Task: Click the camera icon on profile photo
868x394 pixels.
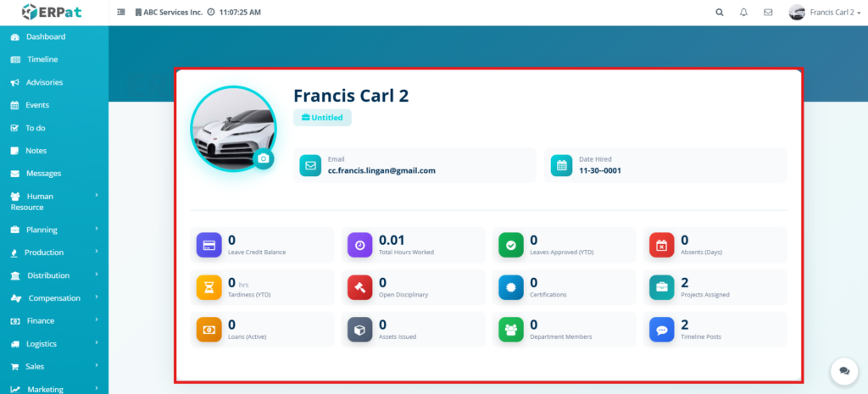Action: [264, 158]
